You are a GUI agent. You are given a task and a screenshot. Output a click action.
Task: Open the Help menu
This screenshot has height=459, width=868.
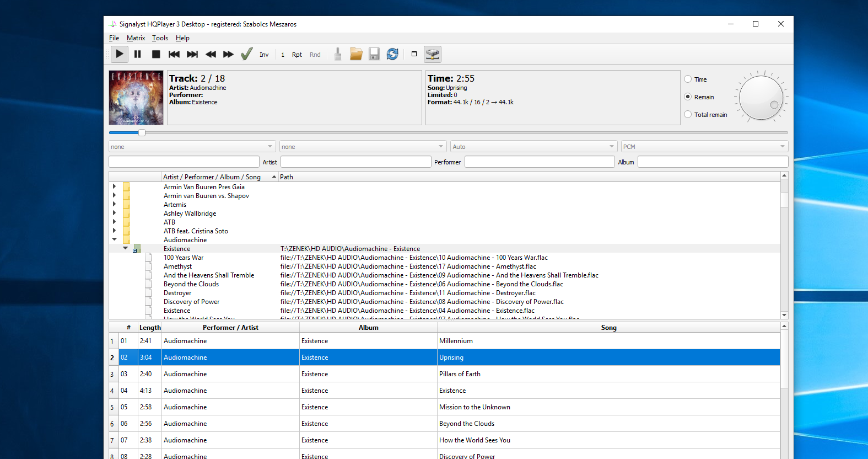pyautogui.click(x=182, y=38)
